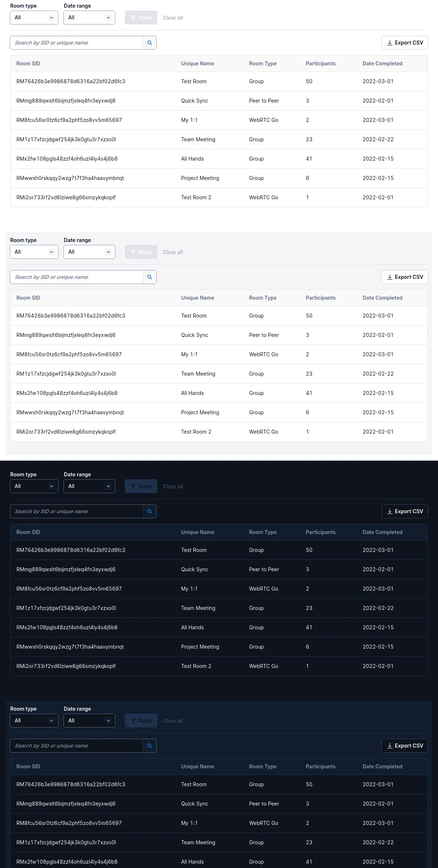The image size is (438, 868).
Task: Click the Date Completed header in the light gray panel table
Action: tap(383, 298)
